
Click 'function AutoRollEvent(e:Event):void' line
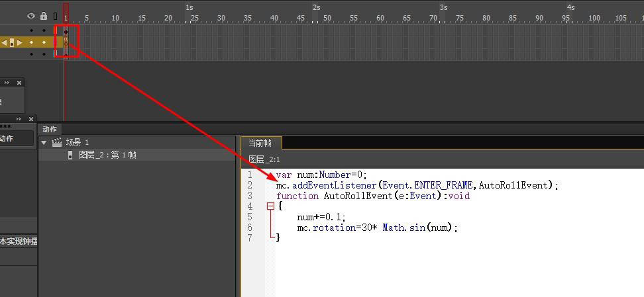click(x=373, y=196)
